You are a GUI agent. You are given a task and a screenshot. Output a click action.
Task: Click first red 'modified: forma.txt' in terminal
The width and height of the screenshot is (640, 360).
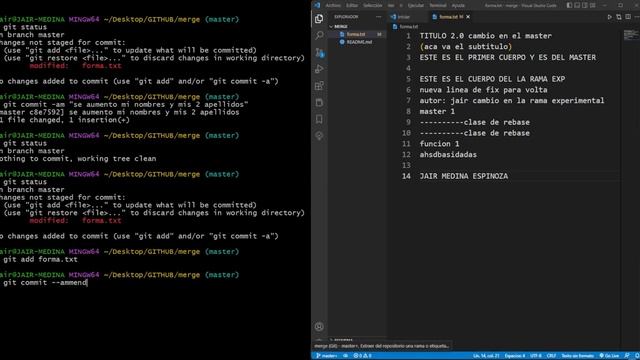(x=75, y=66)
